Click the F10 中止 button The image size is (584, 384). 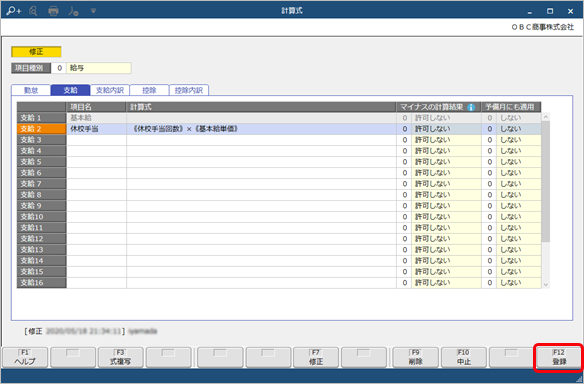tap(464, 358)
